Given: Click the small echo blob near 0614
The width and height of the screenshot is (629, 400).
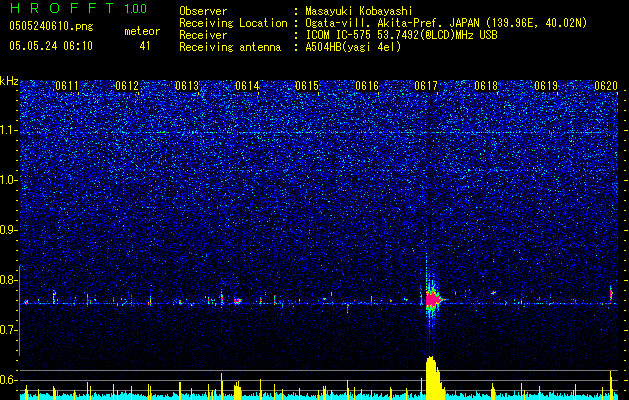Looking at the screenshot, I should tap(237, 301).
